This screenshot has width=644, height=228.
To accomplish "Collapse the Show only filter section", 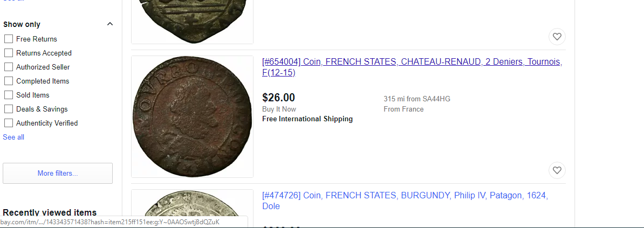I will [x=110, y=24].
